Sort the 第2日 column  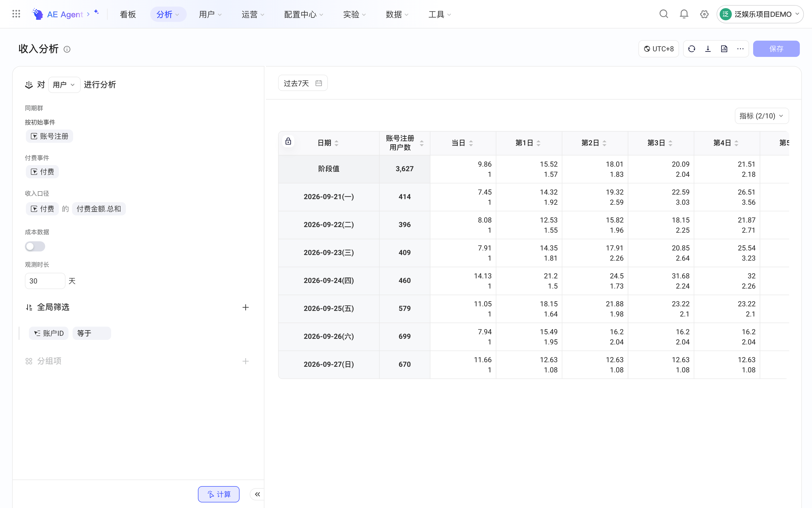click(x=604, y=143)
